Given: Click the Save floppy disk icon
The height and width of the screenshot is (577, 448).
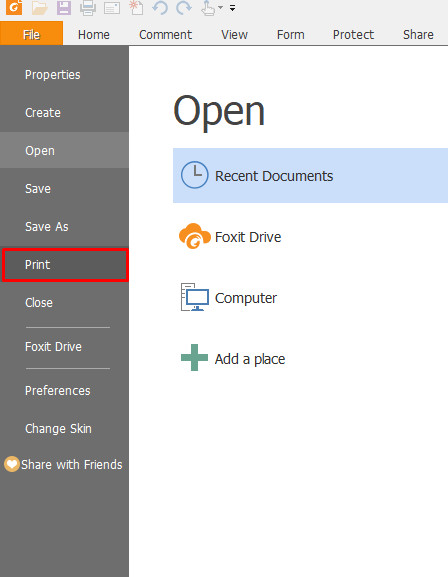Looking at the screenshot, I should pos(64,8).
